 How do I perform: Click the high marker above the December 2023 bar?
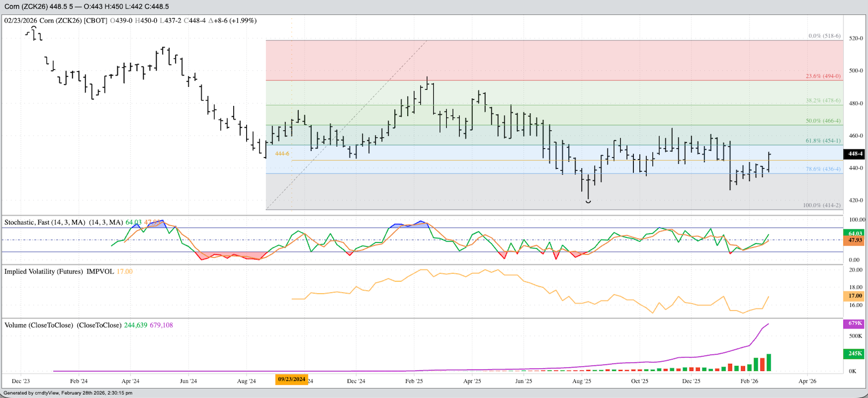[34, 28]
